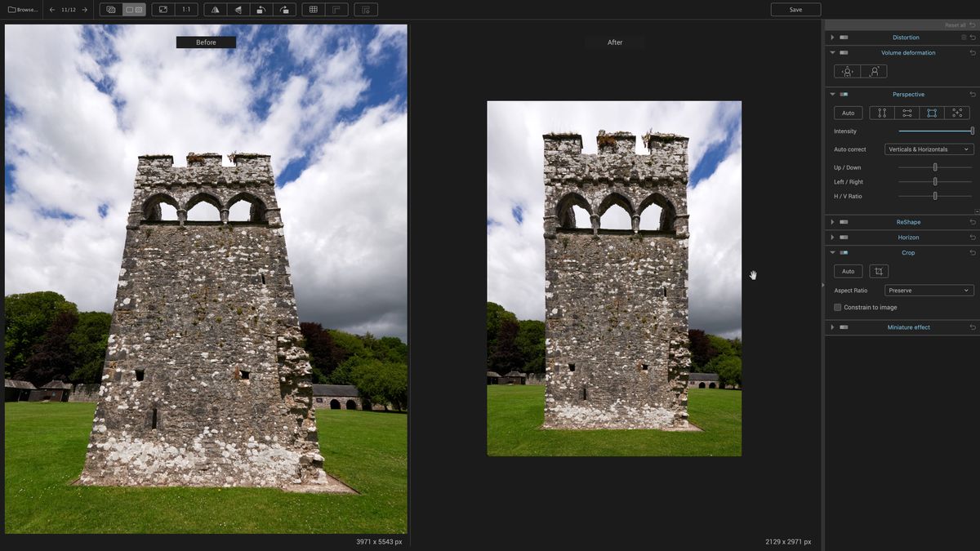
Task: Open the Auto correct dropdown
Action: click(x=929, y=149)
